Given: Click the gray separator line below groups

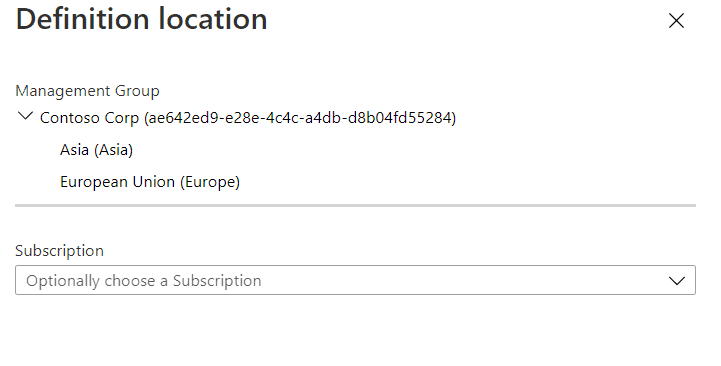Looking at the screenshot, I should coord(355,206).
